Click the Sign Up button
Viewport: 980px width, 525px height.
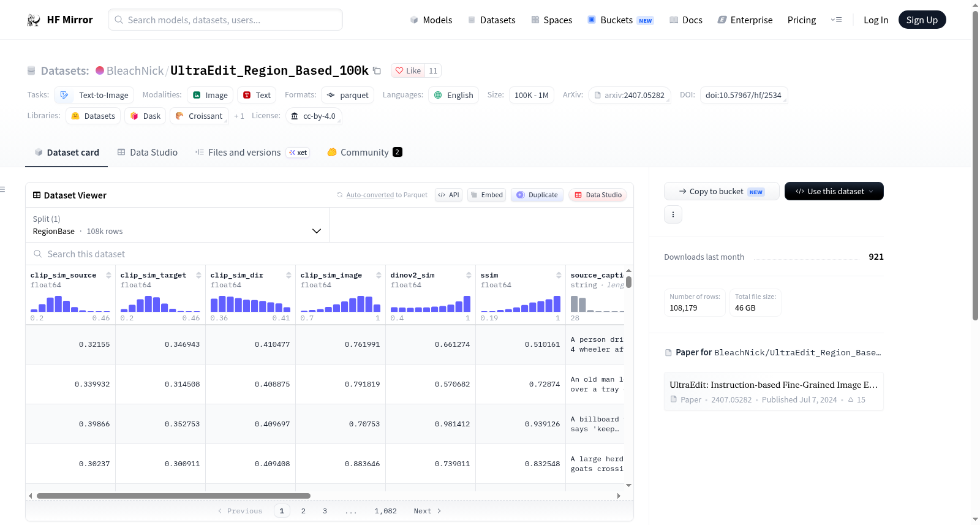(922, 20)
